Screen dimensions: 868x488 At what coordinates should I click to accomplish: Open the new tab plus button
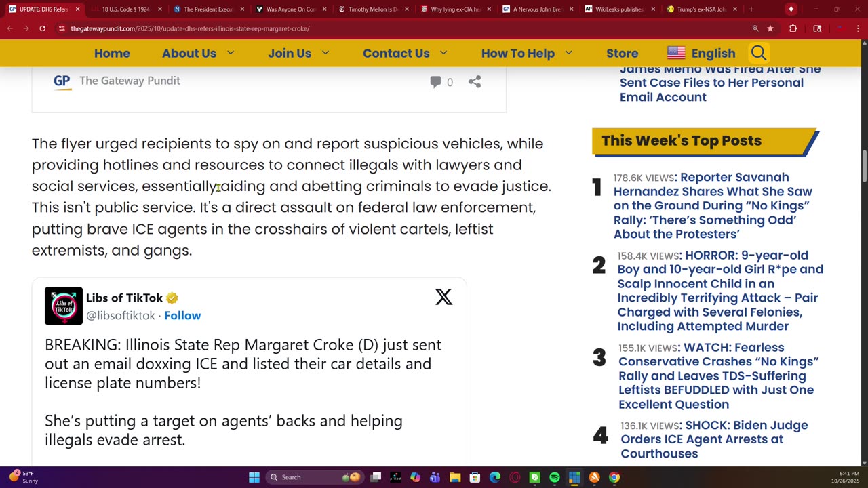coord(751,9)
